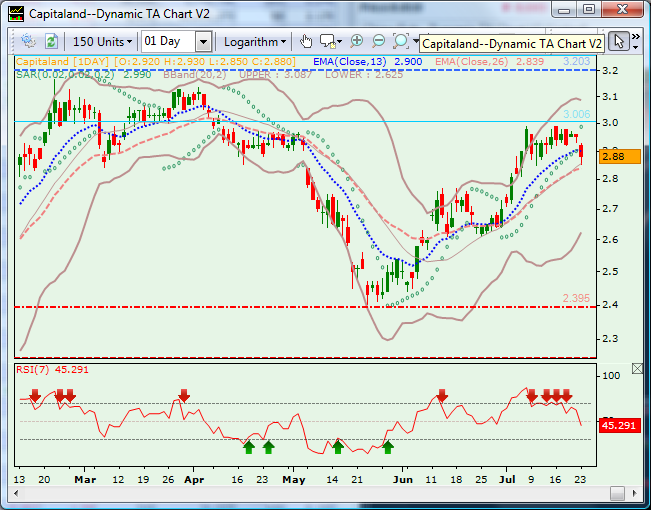Click the green buy arrow near April 23
651x510 pixels.
tap(268, 447)
